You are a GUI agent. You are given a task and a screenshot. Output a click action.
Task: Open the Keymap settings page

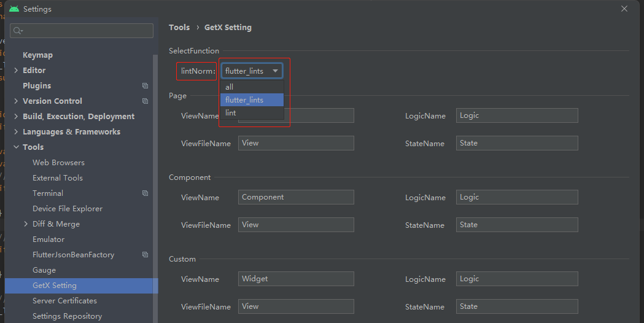click(37, 55)
